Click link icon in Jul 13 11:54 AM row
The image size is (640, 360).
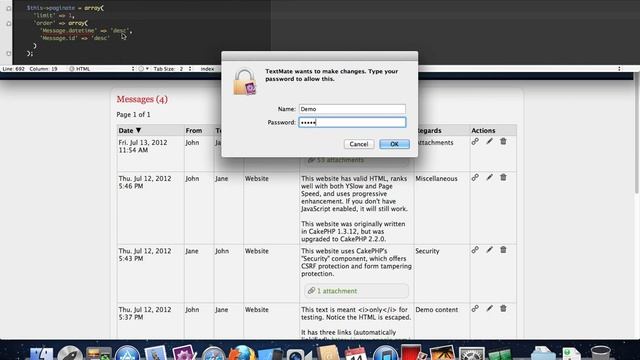pyautogui.click(x=475, y=142)
